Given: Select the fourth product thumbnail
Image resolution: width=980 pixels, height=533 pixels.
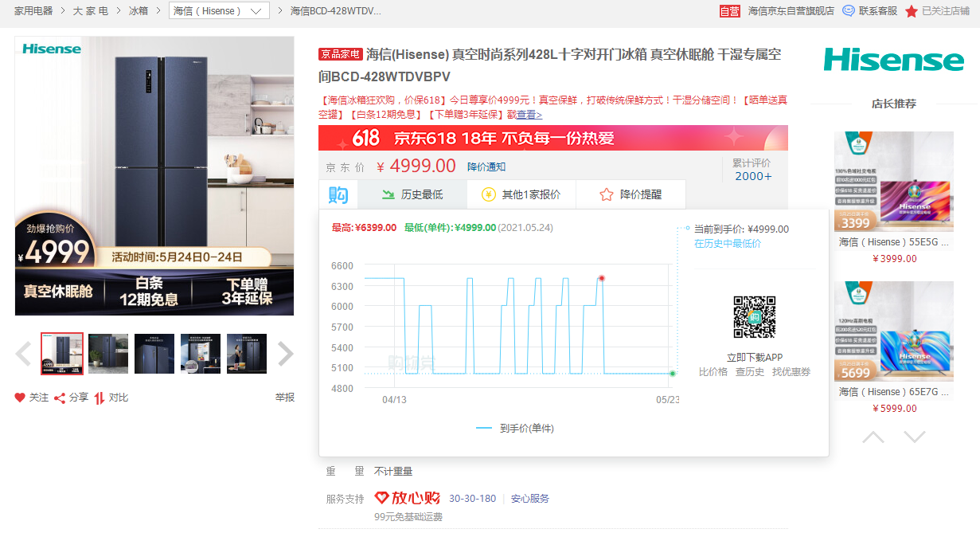Looking at the screenshot, I should point(201,354).
